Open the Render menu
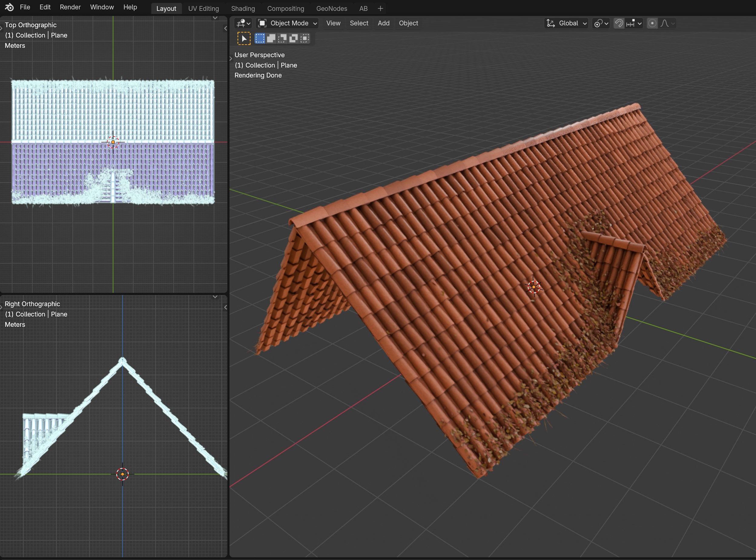 [x=70, y=7]
